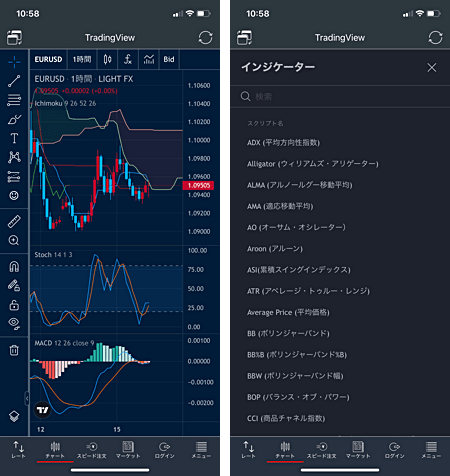450x476 pixels.
Task: Toggle hide all drawings eye icon
Action: (14, 323)
